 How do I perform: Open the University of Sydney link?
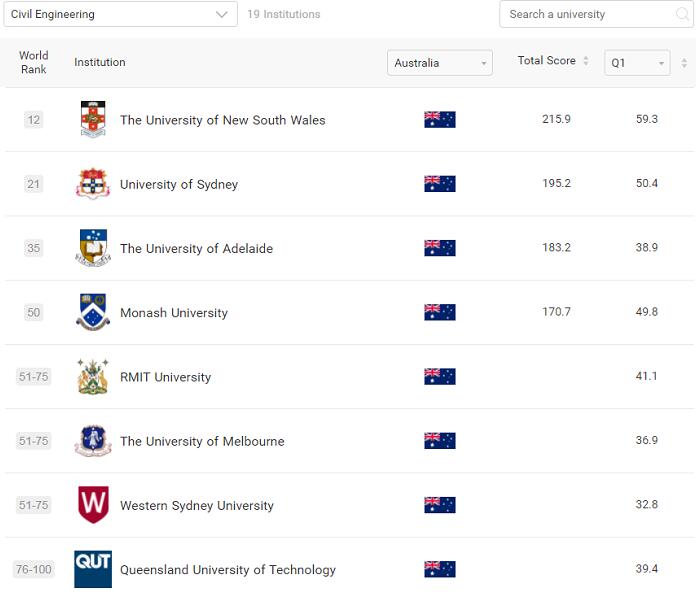point(179,184)
